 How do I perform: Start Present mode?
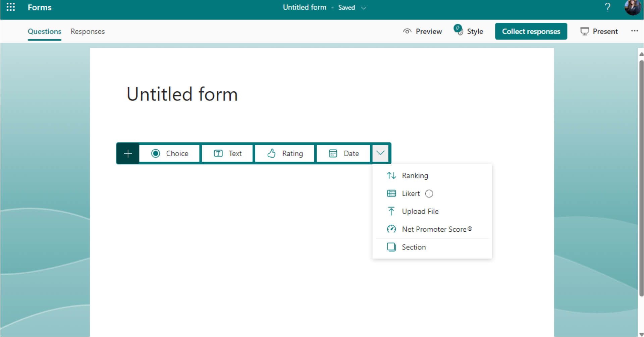(599, 31)
